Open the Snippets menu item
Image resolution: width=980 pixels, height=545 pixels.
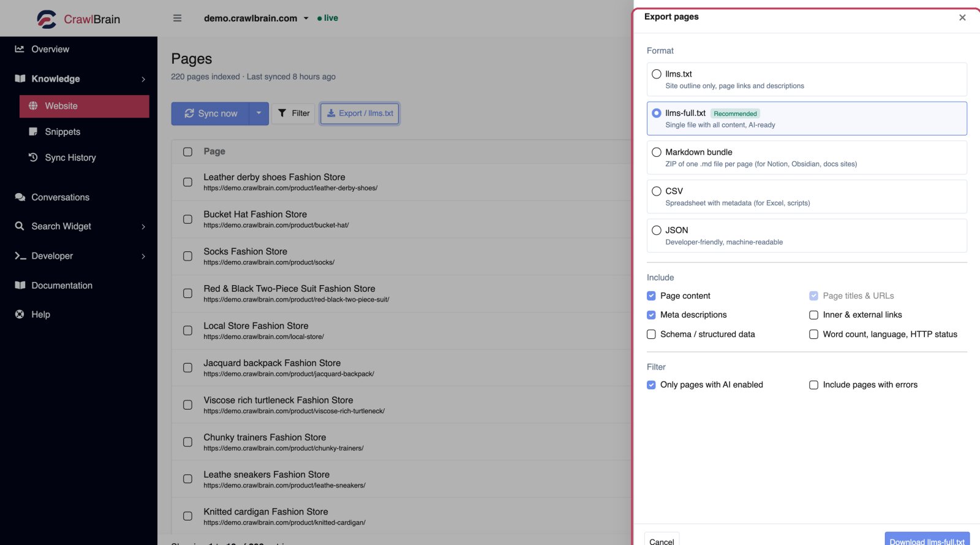[85, 132]
